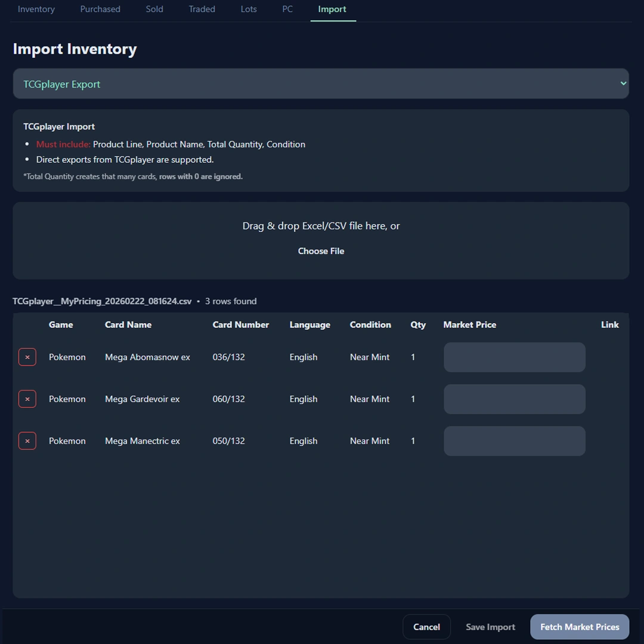Click the Market Price column header
Screen dimensions: 644x644
point(469,324)
